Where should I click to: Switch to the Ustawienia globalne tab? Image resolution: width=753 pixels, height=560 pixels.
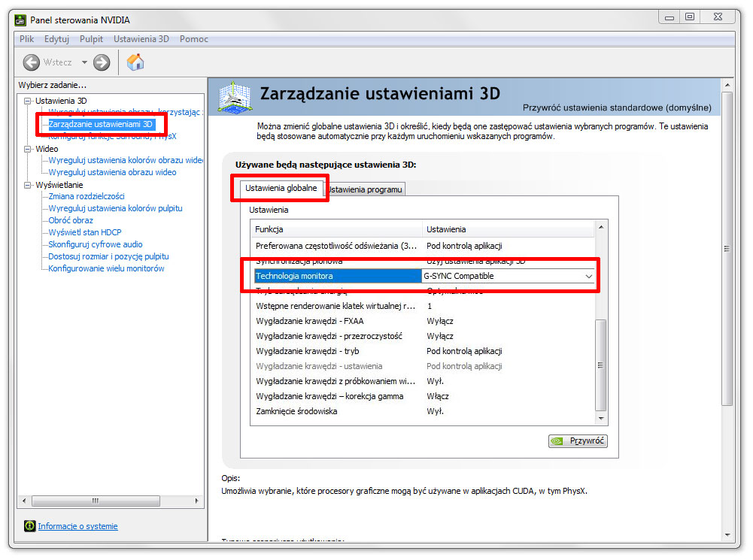coord(281,188)
